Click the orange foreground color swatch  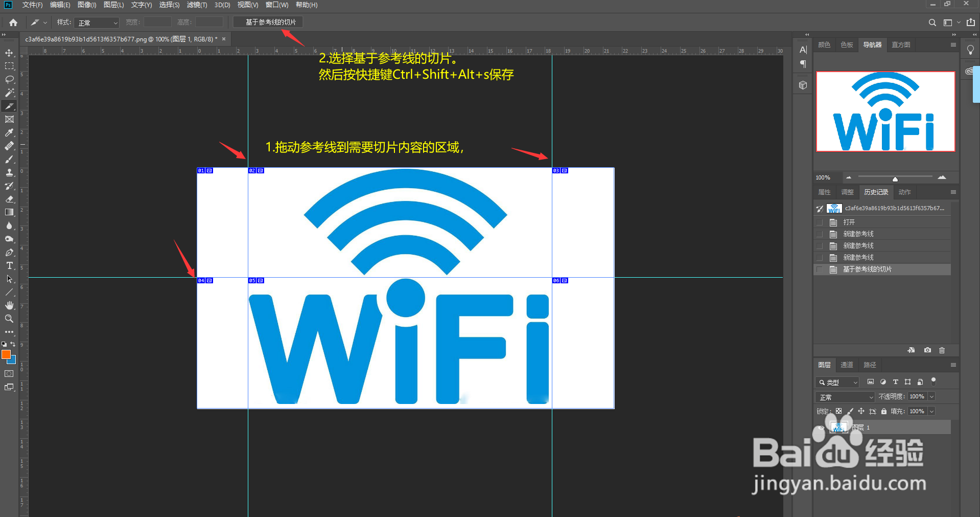[6, 354]
